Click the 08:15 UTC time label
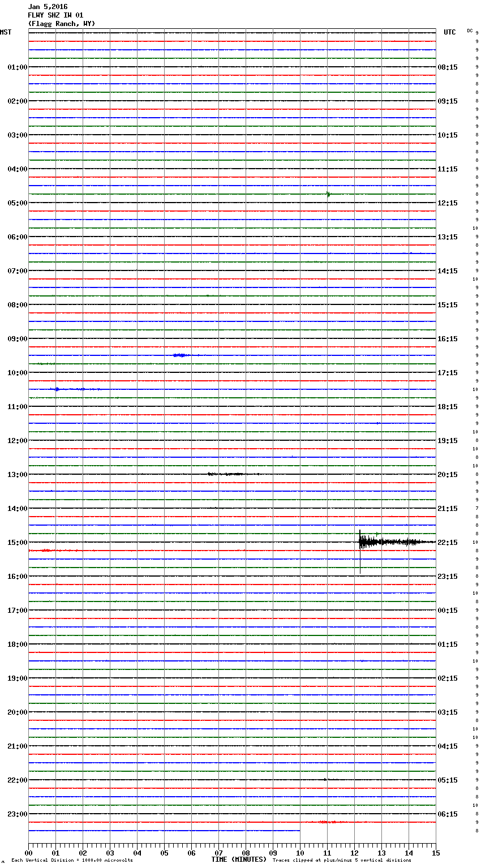 pos(448,67)
